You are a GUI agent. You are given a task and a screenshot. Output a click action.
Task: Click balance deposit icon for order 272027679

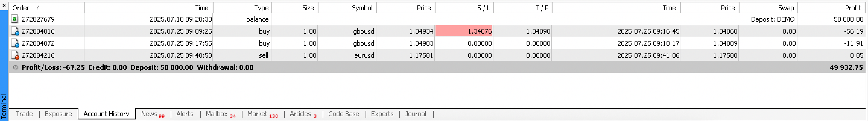(x=14, y=19)
